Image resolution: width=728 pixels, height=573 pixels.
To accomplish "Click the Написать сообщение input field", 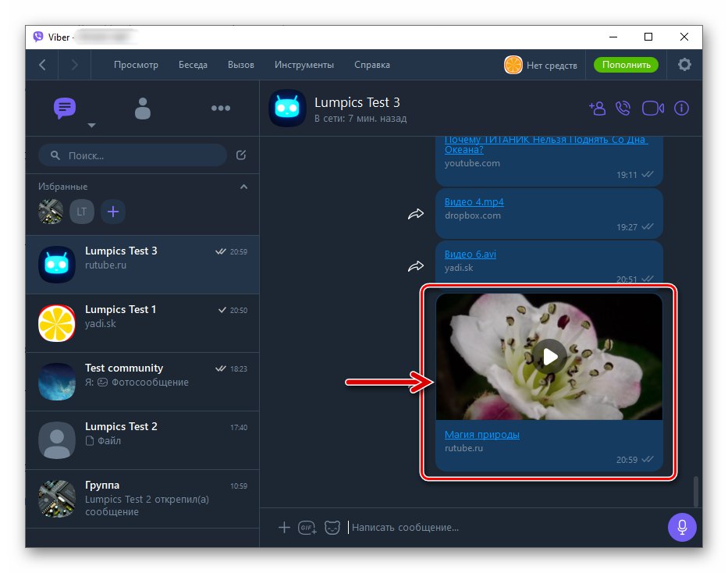I will tap(504, 528).
